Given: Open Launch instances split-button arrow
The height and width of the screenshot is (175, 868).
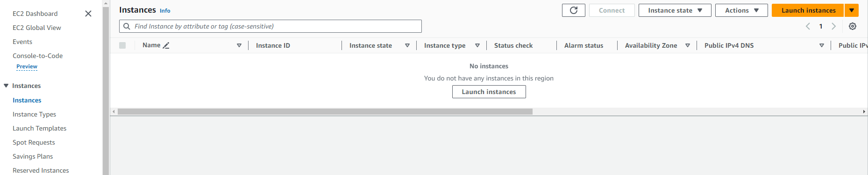Looking at the screenshot, I should coord(852,10).
